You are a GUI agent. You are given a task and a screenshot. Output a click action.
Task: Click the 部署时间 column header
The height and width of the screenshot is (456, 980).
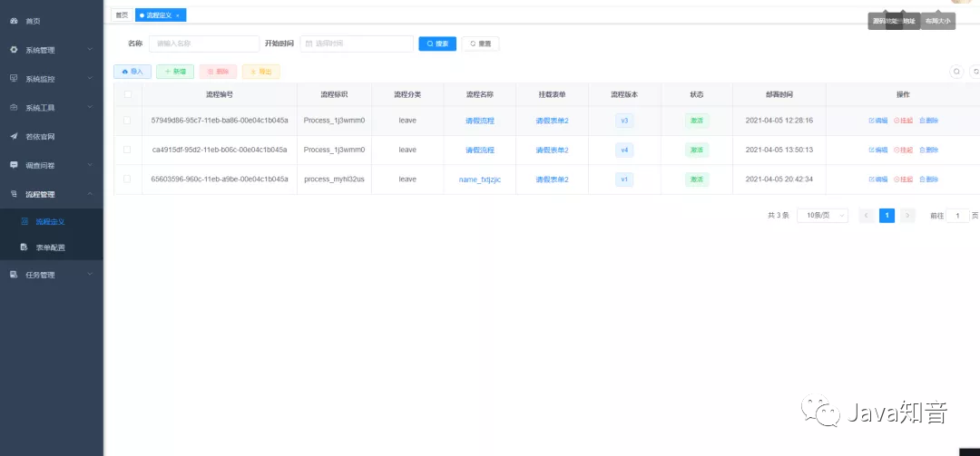pyautogui.click(x=779, y=94)
